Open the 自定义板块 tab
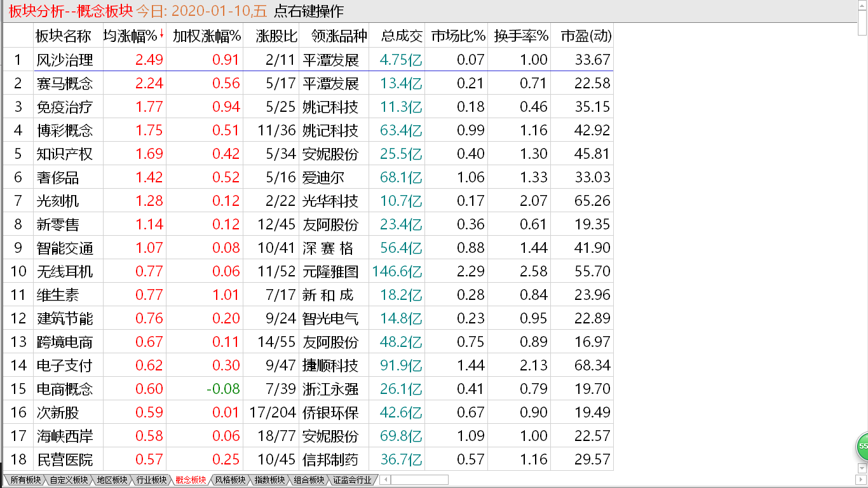 [69, 480]
